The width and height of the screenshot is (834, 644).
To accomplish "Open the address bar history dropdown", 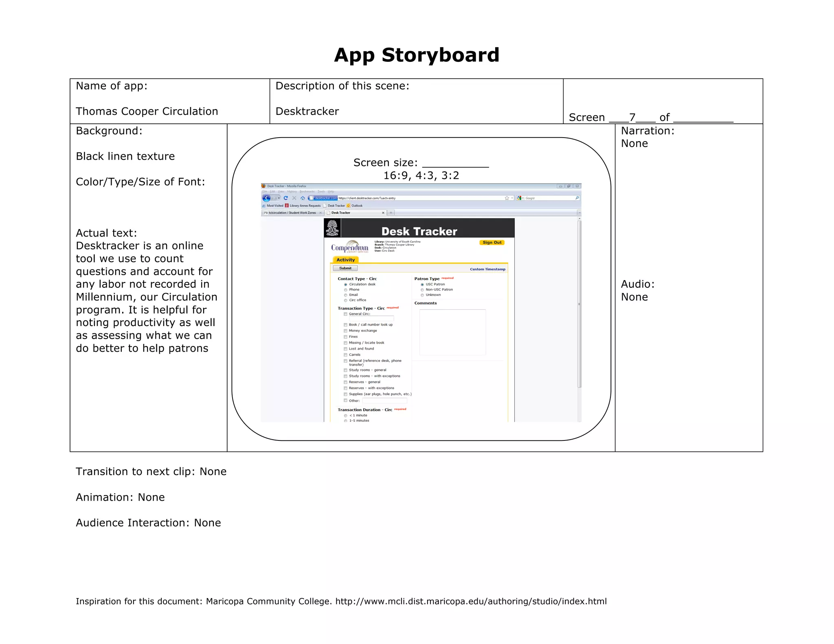I will [x=512, y=198].
